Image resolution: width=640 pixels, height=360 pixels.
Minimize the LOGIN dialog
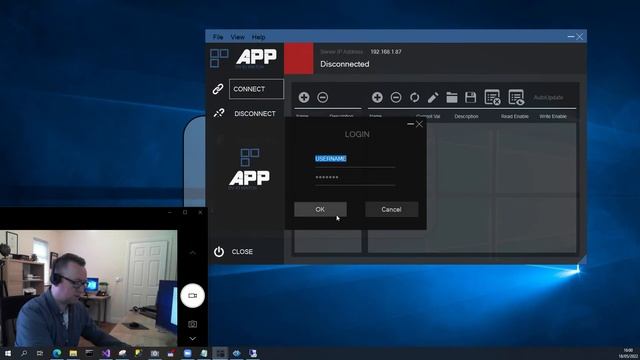(x=410, y=124)
